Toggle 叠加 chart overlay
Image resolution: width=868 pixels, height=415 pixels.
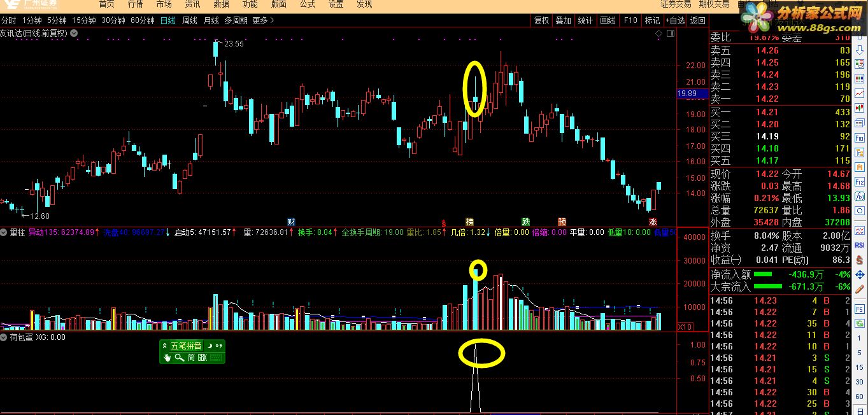click(x=563, y=20)
